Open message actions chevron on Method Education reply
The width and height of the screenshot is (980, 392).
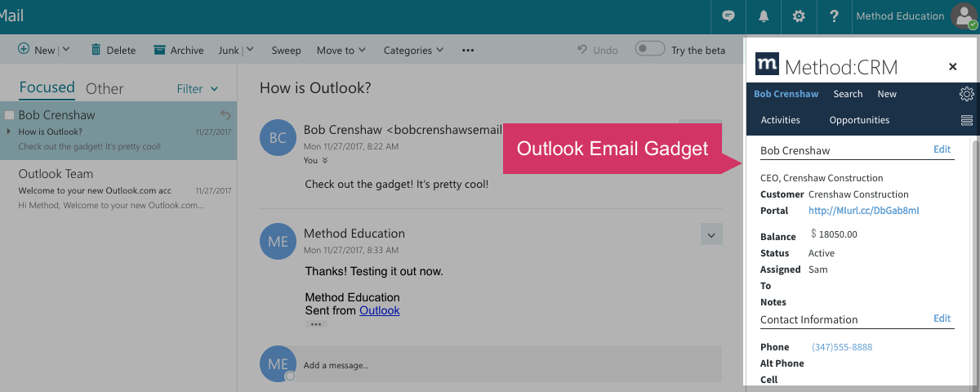(711, 235)
